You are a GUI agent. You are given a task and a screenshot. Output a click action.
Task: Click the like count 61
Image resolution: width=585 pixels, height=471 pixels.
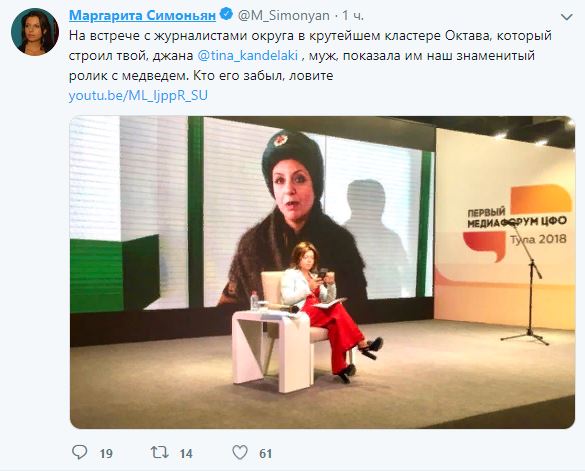pos(266,453)
